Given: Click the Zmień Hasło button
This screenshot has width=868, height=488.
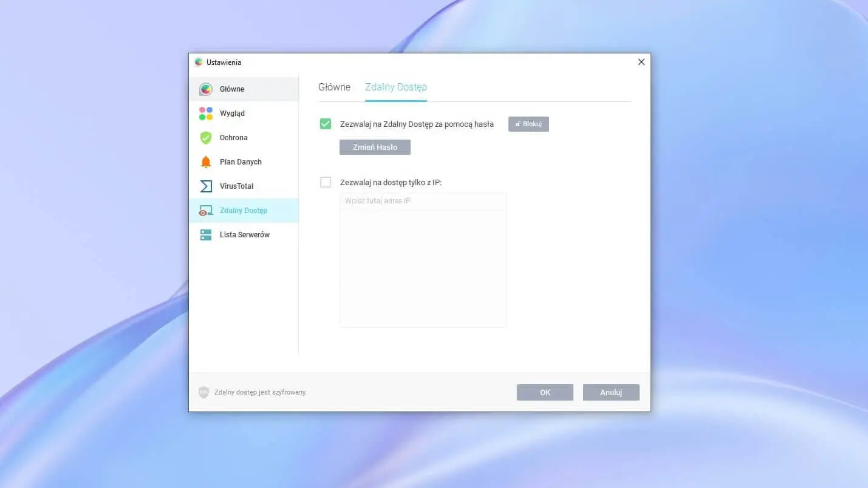Looking at the screenshot, I should [375, 147].
